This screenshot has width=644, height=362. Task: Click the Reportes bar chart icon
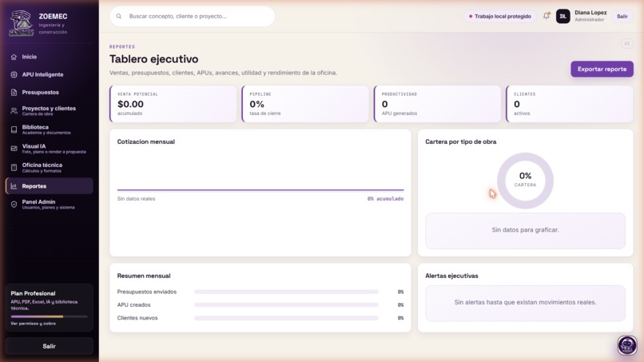point(14,186)
